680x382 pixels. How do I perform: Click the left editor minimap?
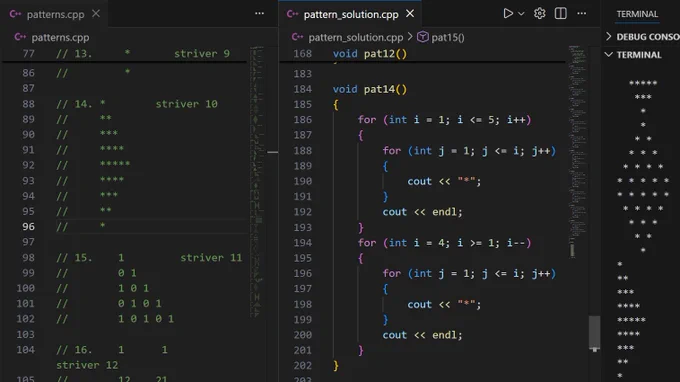click(x=258, y=182)
